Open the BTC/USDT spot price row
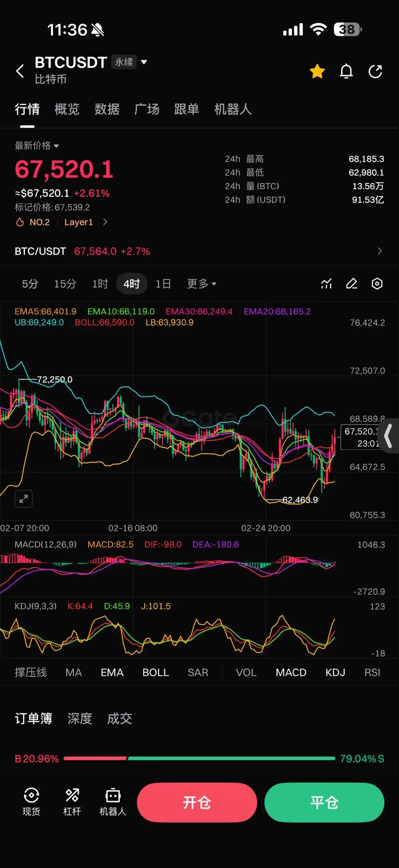The image size is (399, 868). pos(199,251)
